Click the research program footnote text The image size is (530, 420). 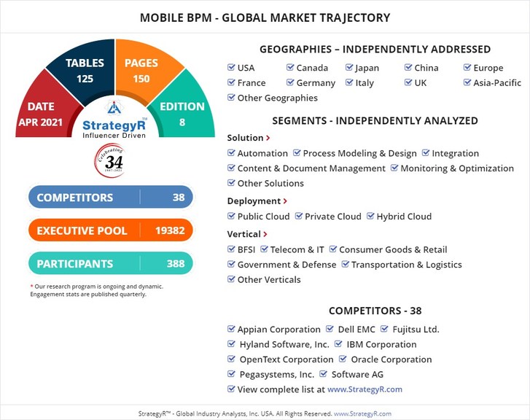click(x=97, y=290)
